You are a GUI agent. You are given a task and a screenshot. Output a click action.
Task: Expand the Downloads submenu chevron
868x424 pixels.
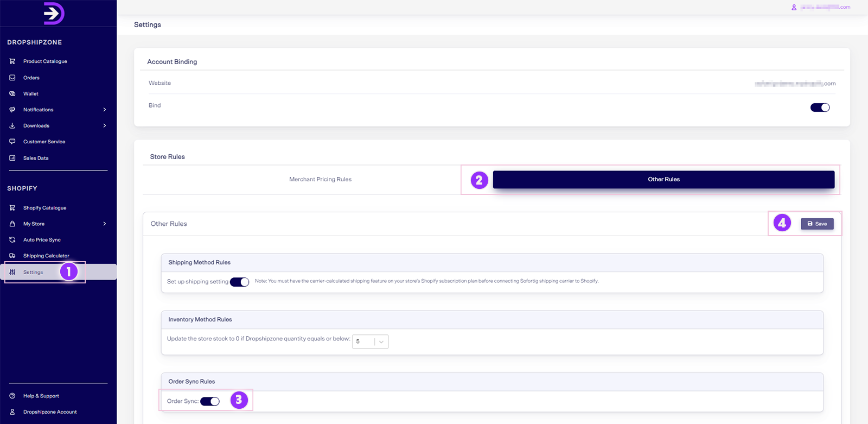coord(105,125)
